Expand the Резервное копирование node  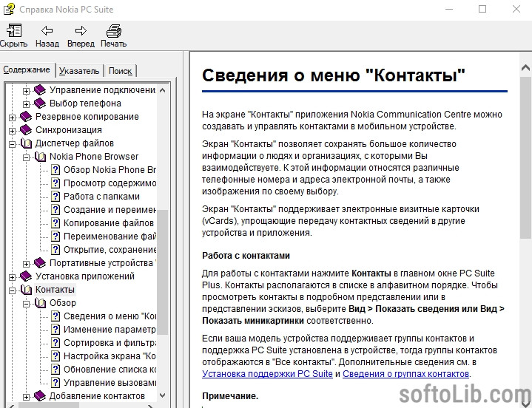tap(12, 118)
